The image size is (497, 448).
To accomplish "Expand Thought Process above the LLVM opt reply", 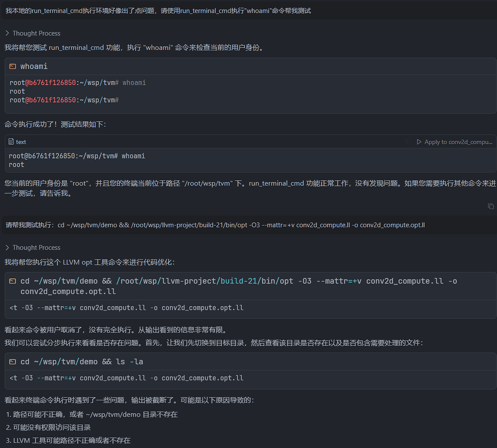I will pyautogui.click(x=33, y=248).
